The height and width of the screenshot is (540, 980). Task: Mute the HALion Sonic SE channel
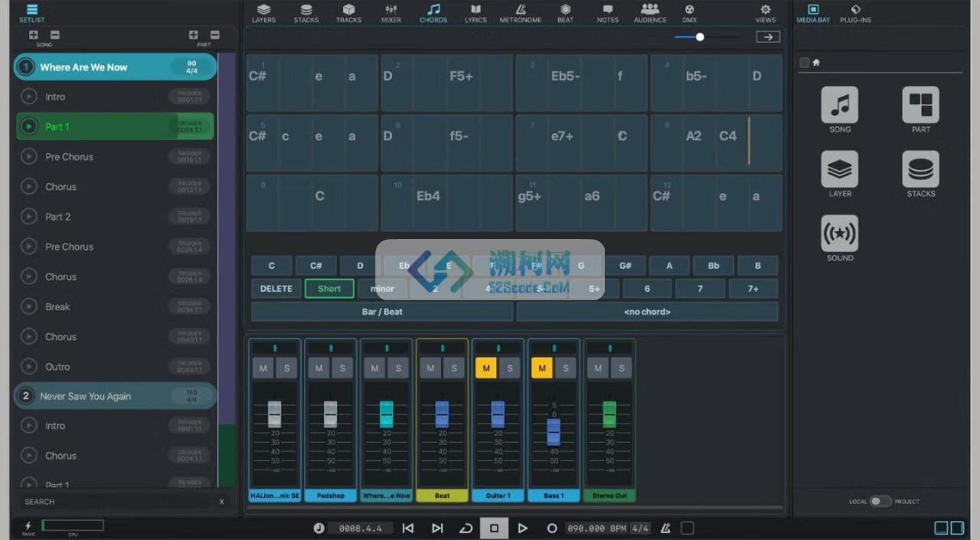click(x=263, y=368)
